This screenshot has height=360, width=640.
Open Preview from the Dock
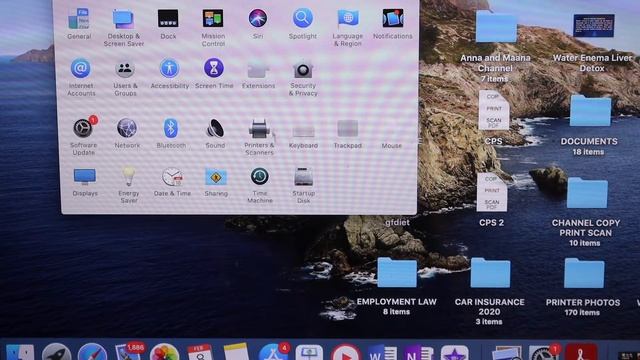coord(506,353)
